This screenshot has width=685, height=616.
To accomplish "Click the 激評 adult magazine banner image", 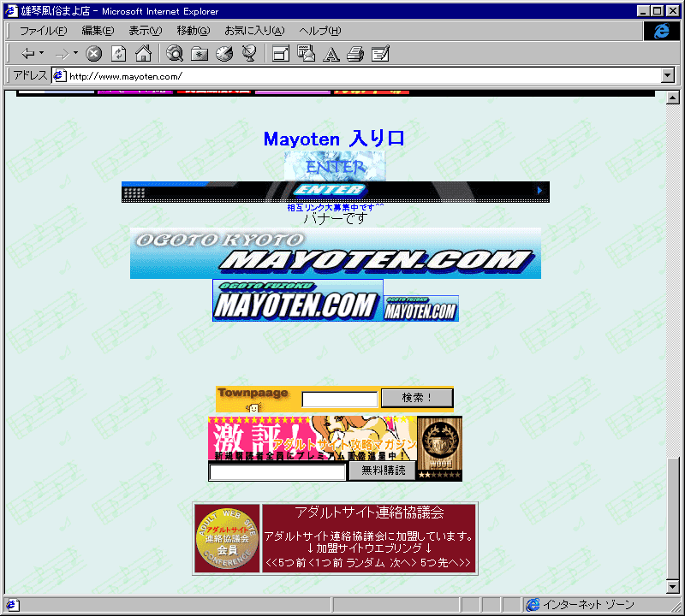I will [313, 438].
